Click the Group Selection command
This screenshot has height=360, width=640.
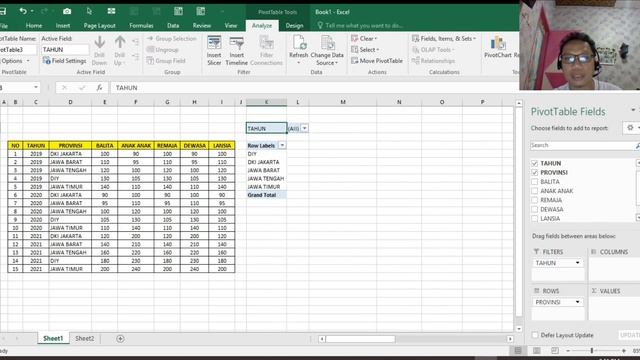click(171, 39)
